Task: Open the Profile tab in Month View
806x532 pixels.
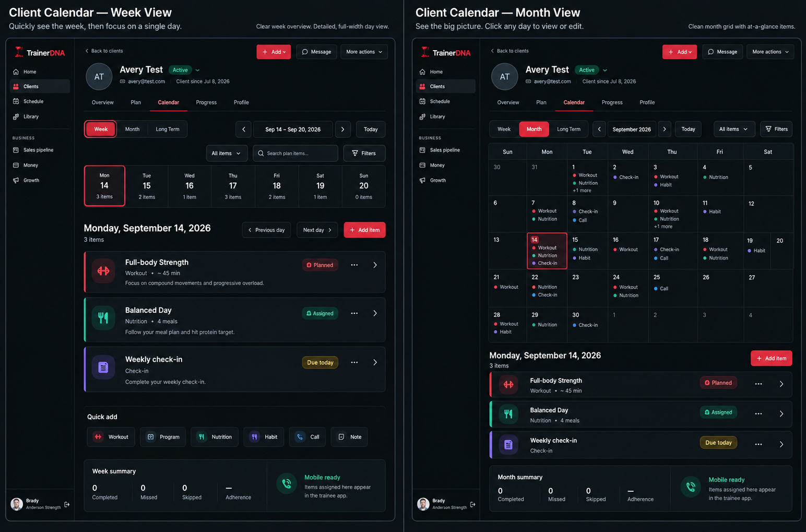Action: (x=647, y=102)
